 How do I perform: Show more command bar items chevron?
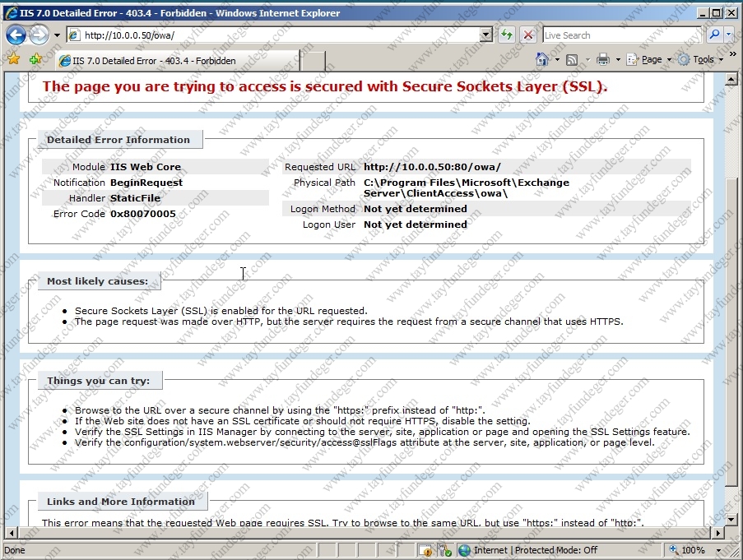(x=733, y=54)
